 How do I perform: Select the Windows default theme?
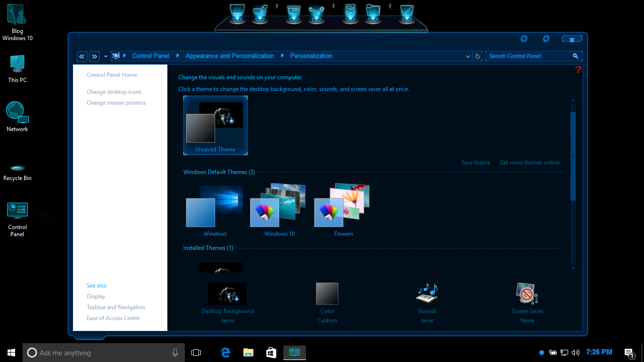[215, 210]
